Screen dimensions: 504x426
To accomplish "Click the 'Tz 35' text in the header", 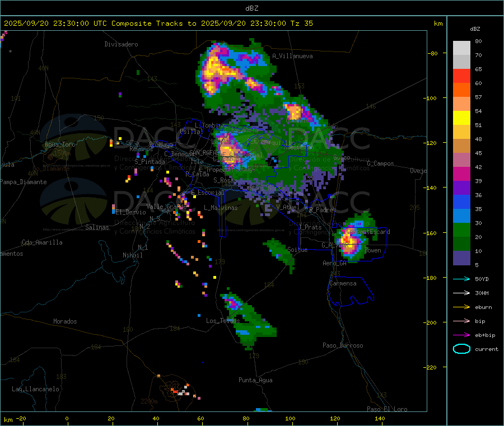I will point(301,24).
